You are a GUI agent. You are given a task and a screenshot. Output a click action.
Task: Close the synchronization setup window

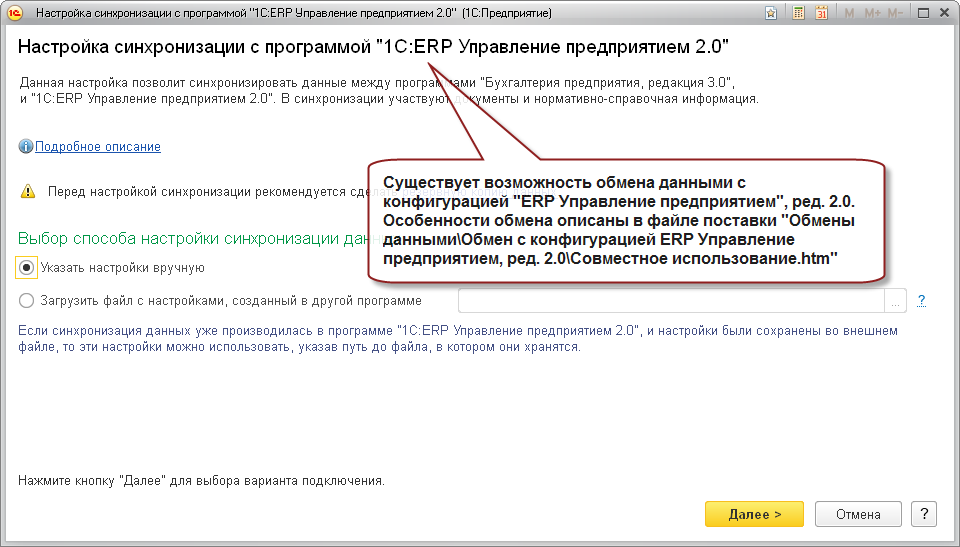click(944, 13)
